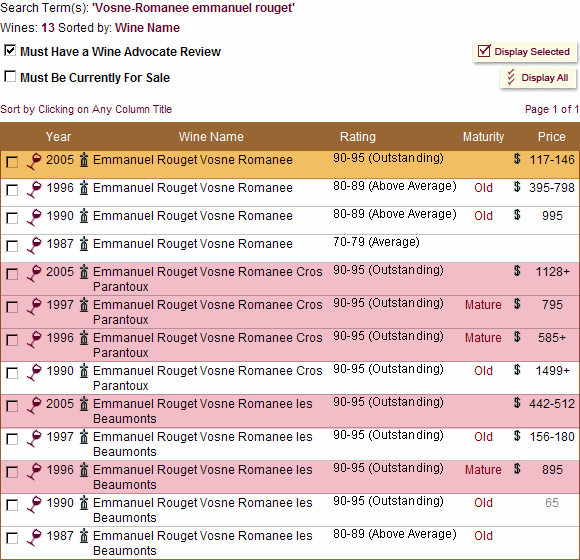Check the 1990 Vosne Romanee row box
The height and width of the screenshot is (560, 580).
tap(12, 218)
